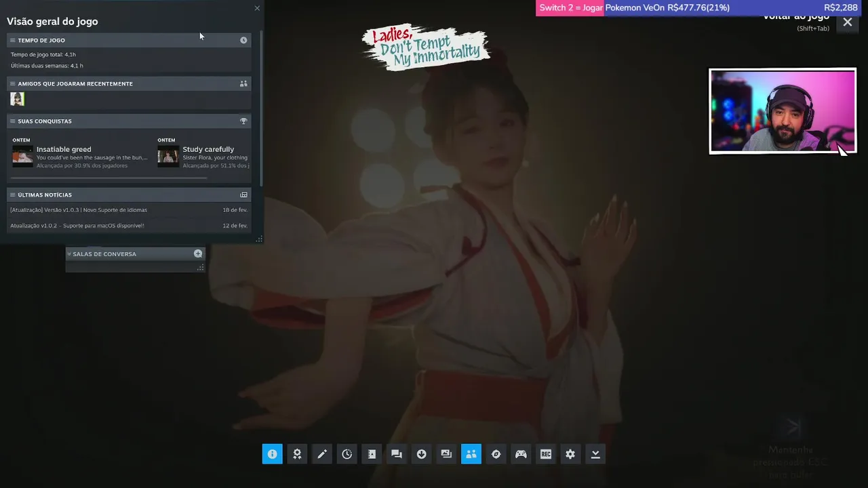868x488 pixels.
Task: Close the overlay with top-right X button
Action: pyautogui.click(x=848, y=22)
